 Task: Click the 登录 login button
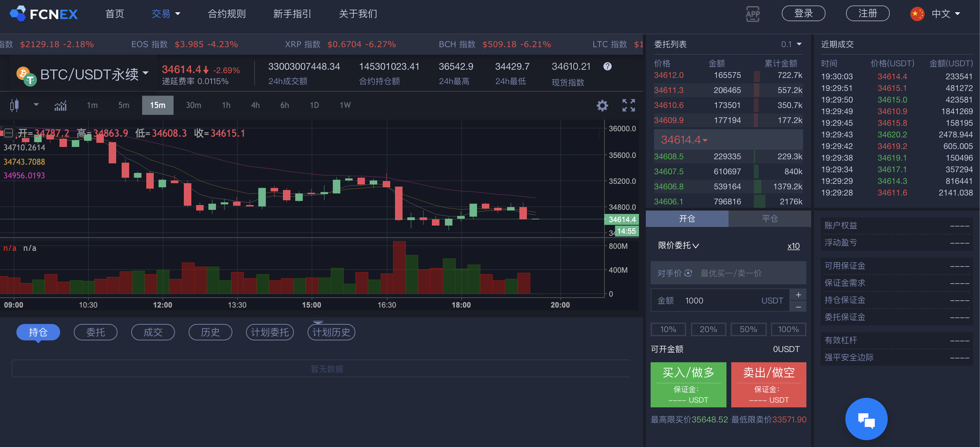pyautogui.click(x=803, y=14)
